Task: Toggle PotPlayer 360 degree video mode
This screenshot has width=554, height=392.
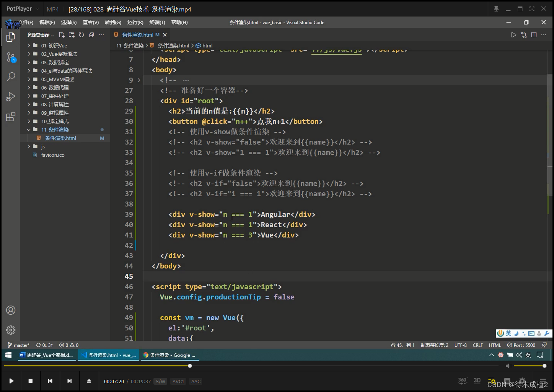Action: click(462, 381)
